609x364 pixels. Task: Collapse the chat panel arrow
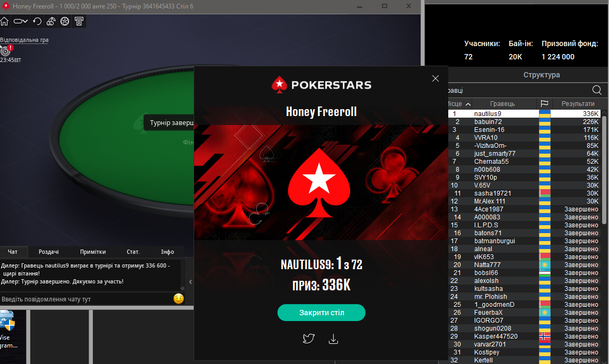[x=190, y=282]
